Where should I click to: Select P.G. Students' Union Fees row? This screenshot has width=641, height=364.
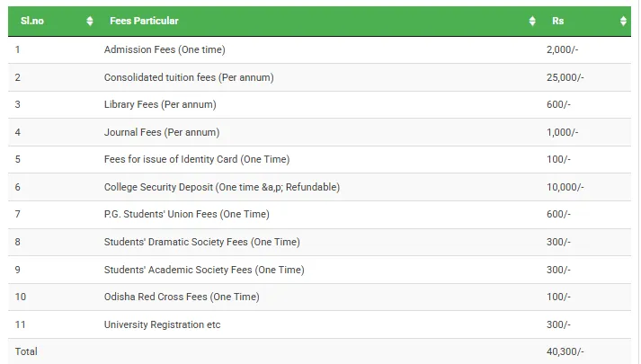pos(187,215)
